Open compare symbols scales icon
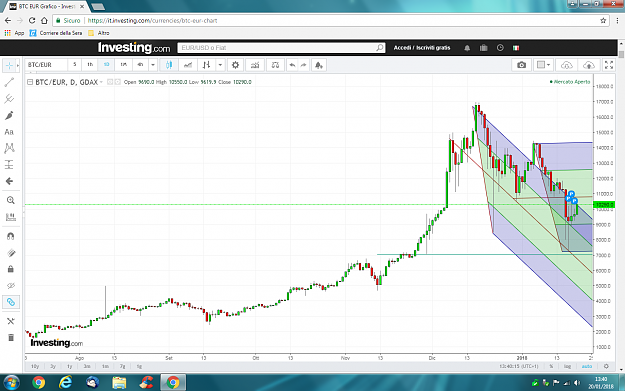Viewport: 625px width, 391px height. pyautogui.click(x=275, y=65)
